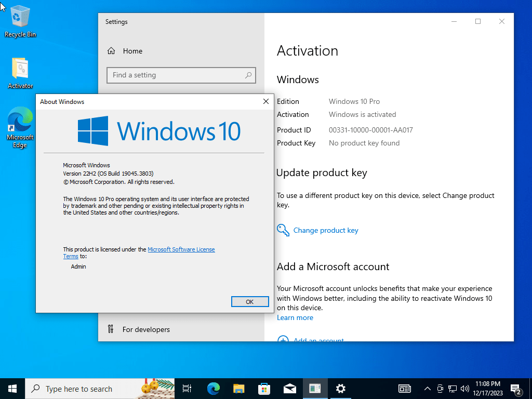
Task: Click the Windows is activated status text
Action: [362, 114]
